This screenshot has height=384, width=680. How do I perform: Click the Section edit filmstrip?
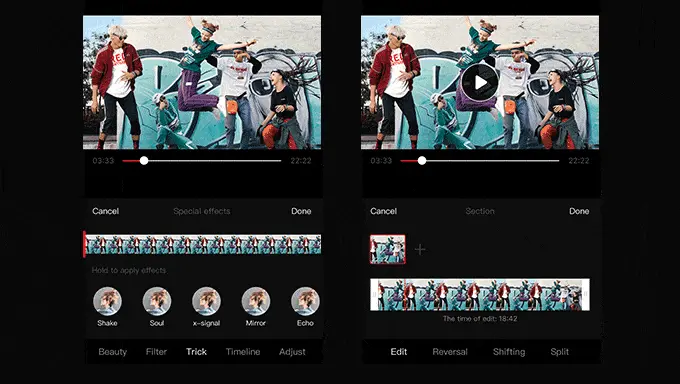[x=480, y=295]
